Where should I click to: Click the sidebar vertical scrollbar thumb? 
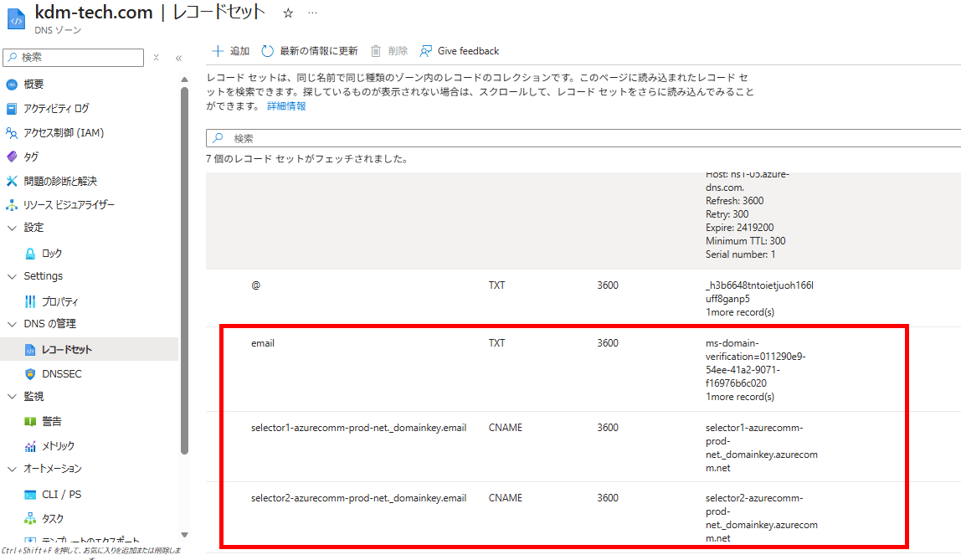click(x=184, y=271)
